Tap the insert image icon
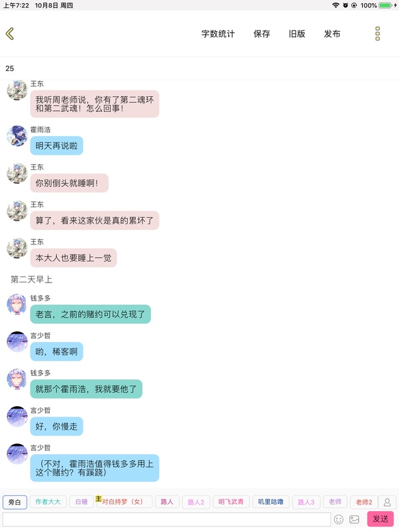The image size is (399, 532). coord(354,519)
